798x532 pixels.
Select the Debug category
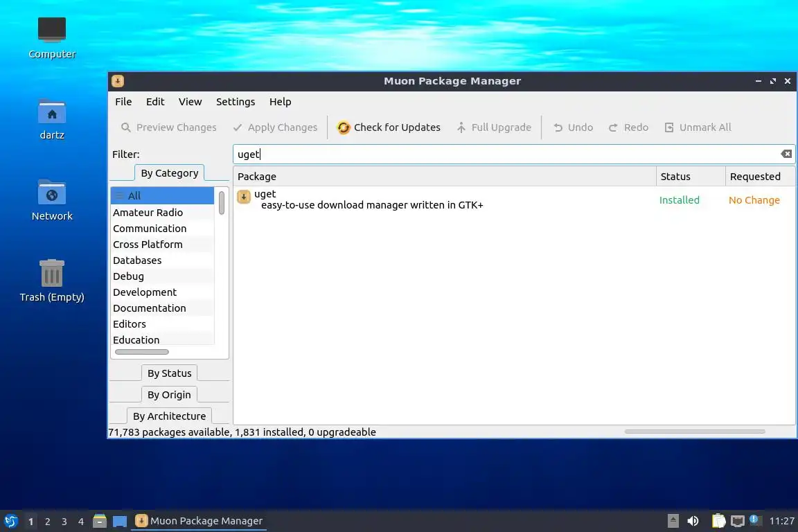[x=162, y=276]
